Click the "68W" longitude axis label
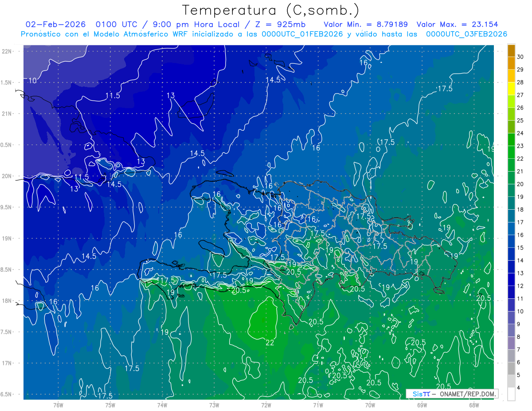Viewport: 532px width, 411px height. click(474, 405)
